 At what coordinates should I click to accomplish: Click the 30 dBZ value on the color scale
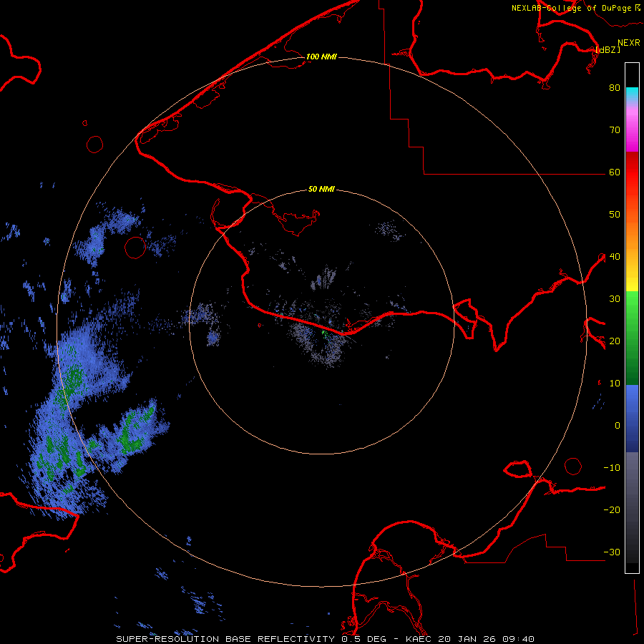[615, 299]
